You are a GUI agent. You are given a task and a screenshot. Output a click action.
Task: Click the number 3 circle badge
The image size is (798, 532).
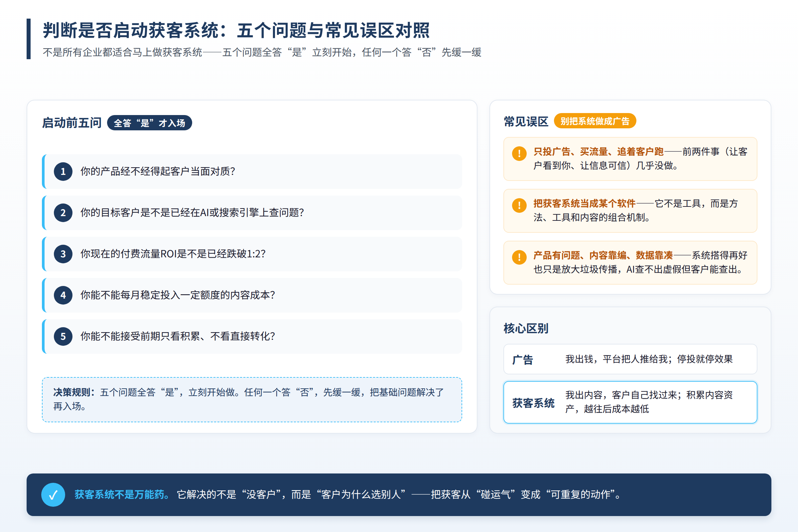[63, 254]
